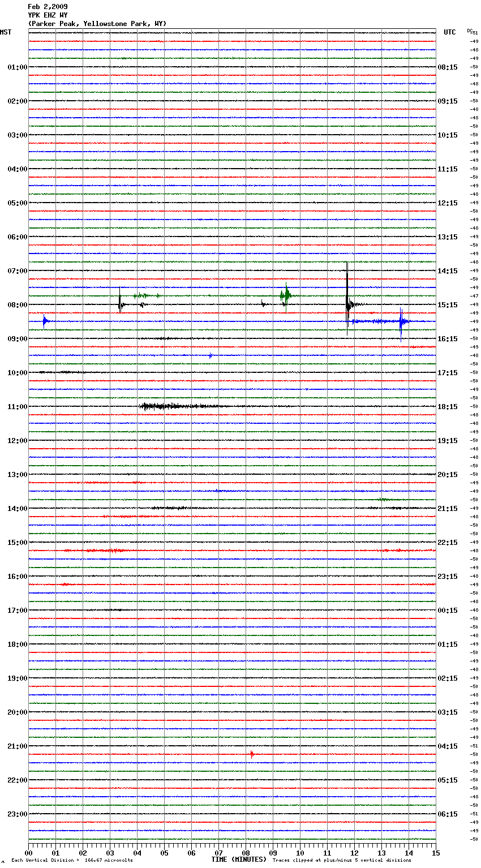The image size is (481, 868).
Task: Click the black spike on 08:00 trace near minute 03
Action: point(119,301)
